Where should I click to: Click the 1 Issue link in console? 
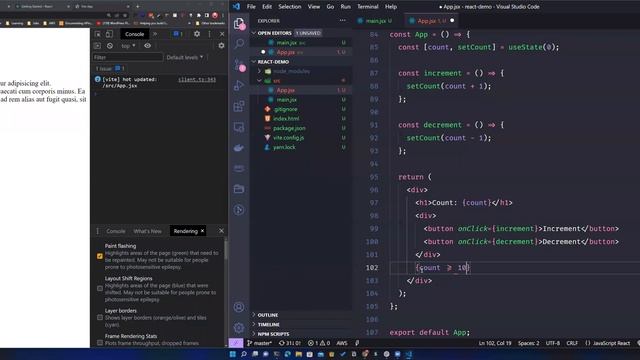coord(110,69)
